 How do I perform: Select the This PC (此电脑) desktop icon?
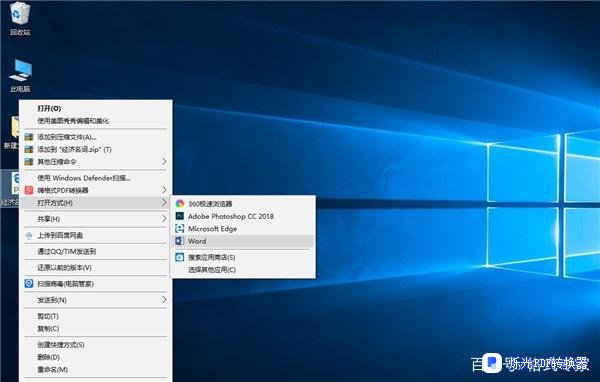(x=20, y=75)
